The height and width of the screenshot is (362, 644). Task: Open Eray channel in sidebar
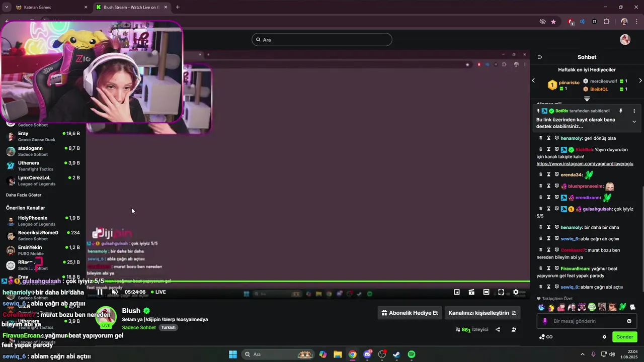pyautogui.click(x=43, y=136)
